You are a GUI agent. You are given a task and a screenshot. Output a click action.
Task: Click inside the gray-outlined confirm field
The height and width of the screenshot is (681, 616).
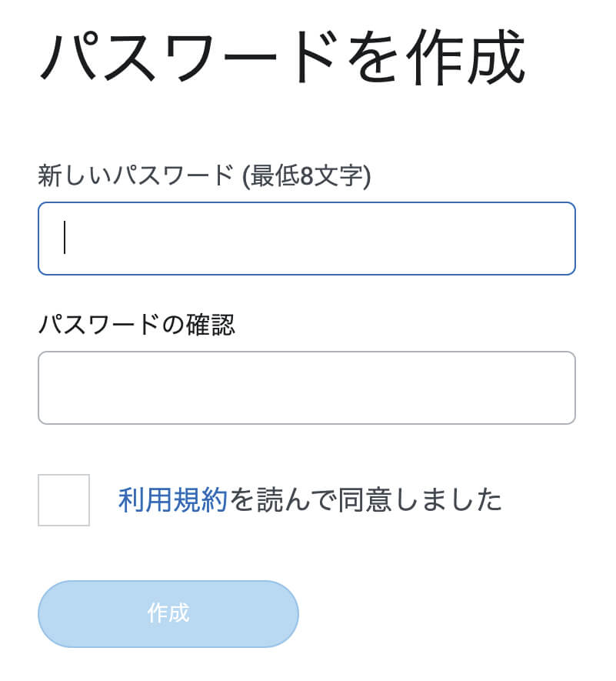point(306,388)
